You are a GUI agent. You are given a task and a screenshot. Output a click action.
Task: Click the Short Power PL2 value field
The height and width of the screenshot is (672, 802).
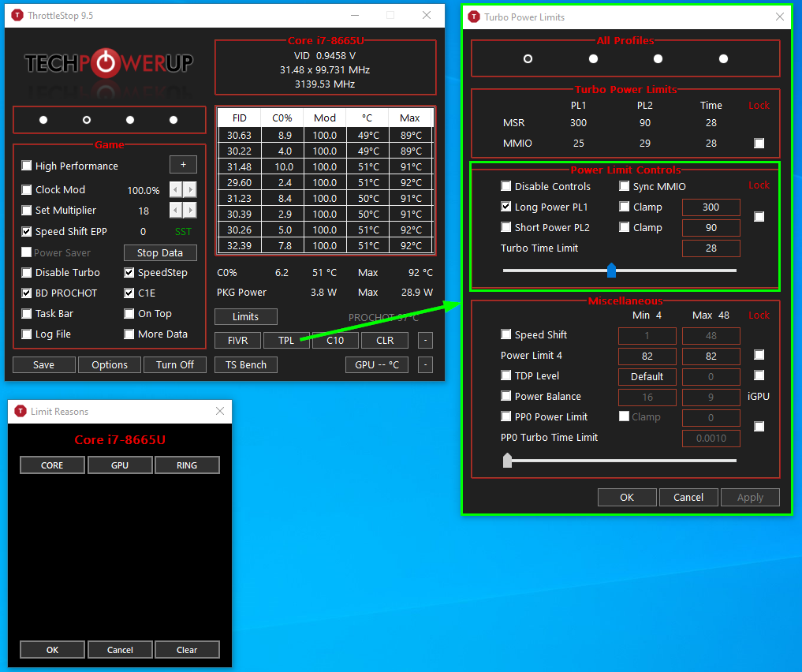click(711, 228)
